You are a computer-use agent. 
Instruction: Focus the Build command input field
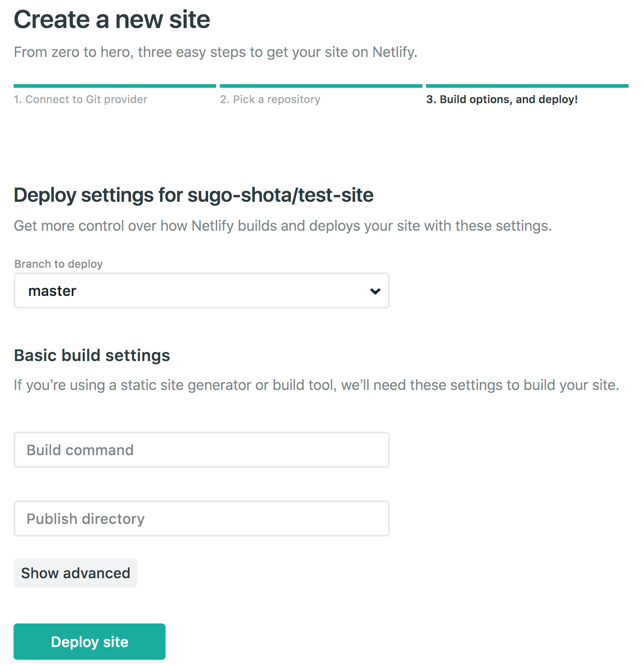click(x=202, y=450)
